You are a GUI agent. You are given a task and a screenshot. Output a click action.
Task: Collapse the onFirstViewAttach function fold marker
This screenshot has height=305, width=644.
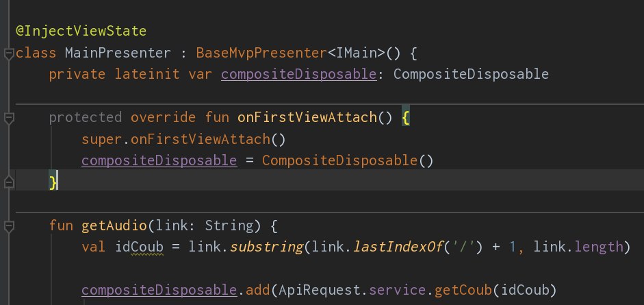tap(9, 118)
